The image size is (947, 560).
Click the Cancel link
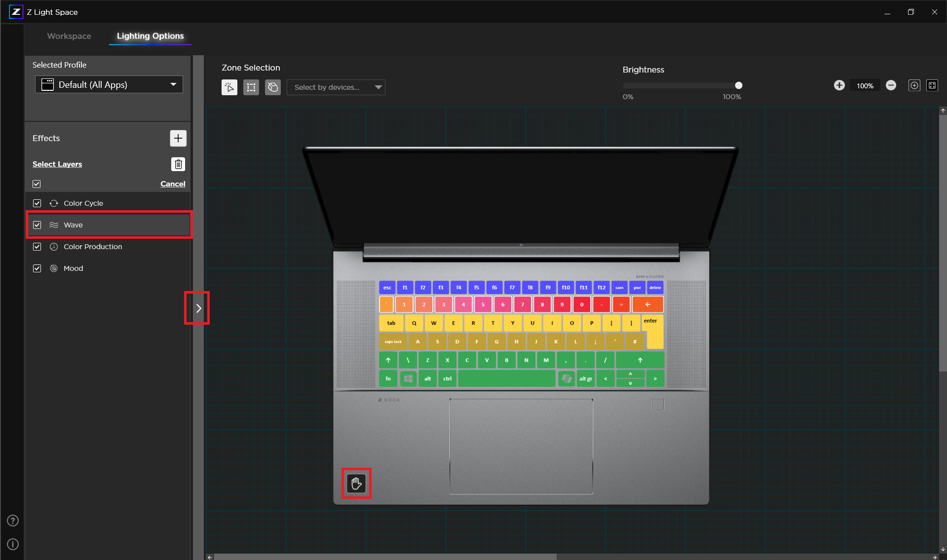[173, 184]
